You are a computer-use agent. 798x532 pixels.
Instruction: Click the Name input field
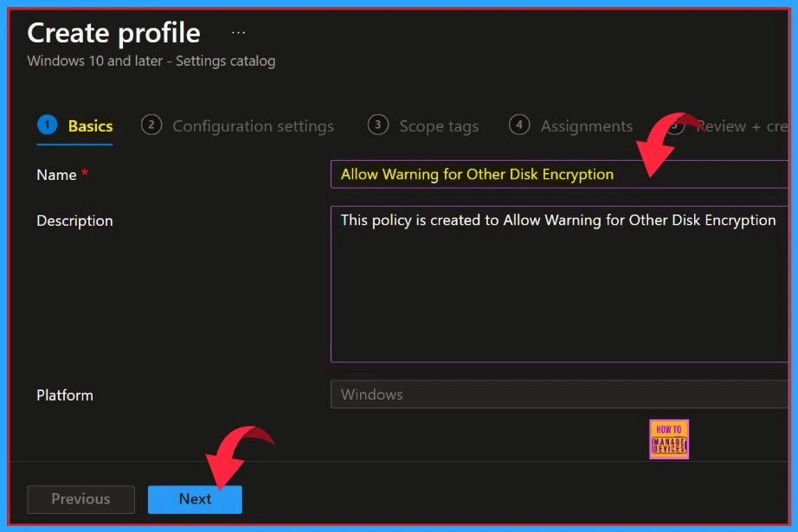coord(559,175)
